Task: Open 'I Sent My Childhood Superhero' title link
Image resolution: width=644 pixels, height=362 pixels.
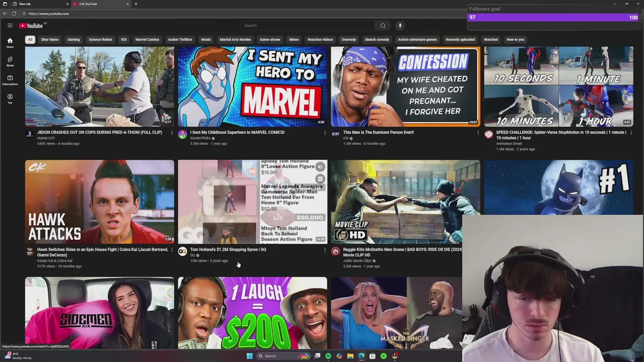Action: point(237,133)
